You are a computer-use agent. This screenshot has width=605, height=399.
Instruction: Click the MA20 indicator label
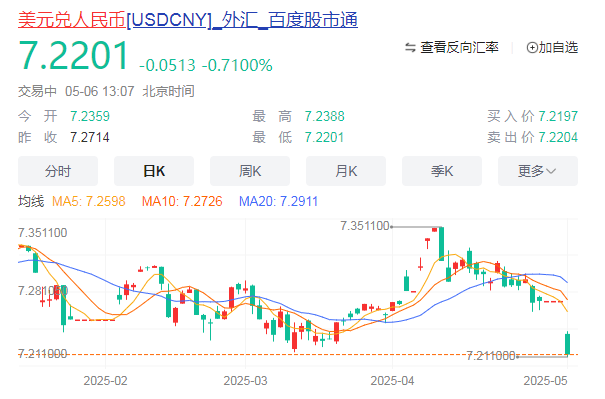coord(278,201)
